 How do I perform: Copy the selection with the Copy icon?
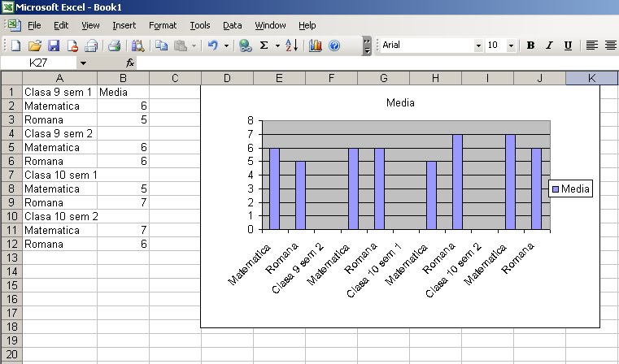click(x=161, y=45)
